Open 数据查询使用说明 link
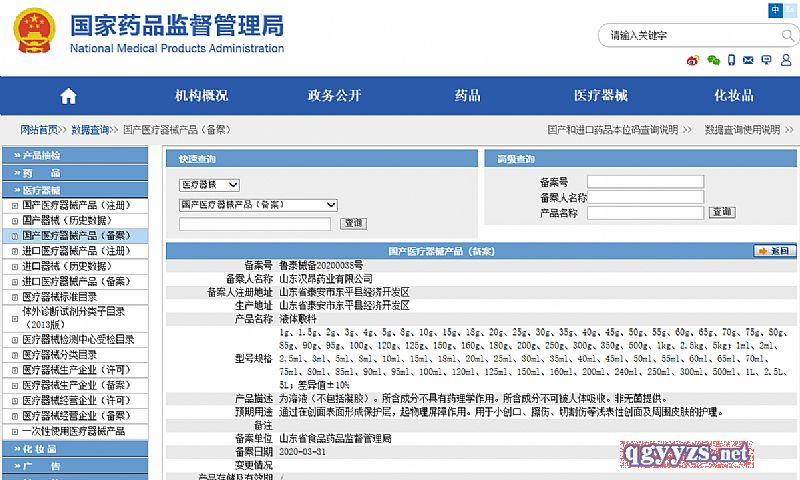Image resolution: width=800 pixels, height=480 pixels. point(741,130)
